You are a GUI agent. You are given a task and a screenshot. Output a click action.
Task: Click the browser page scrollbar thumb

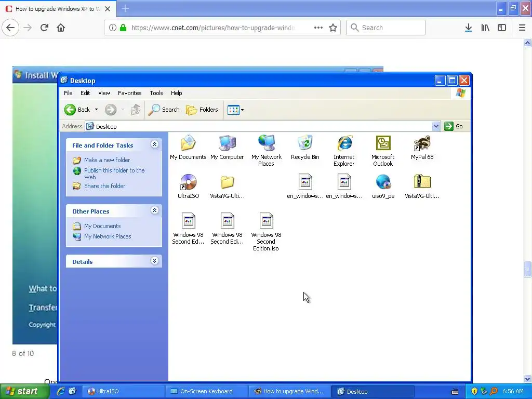click(527, 270)
